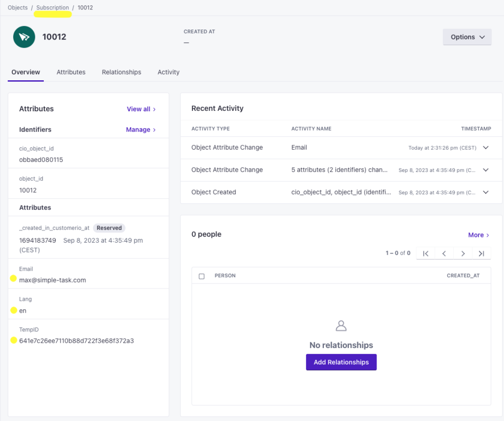Viewport: 504px width, 421px height.
Task: Click the PERSON column header
Action: click(225, 276)
